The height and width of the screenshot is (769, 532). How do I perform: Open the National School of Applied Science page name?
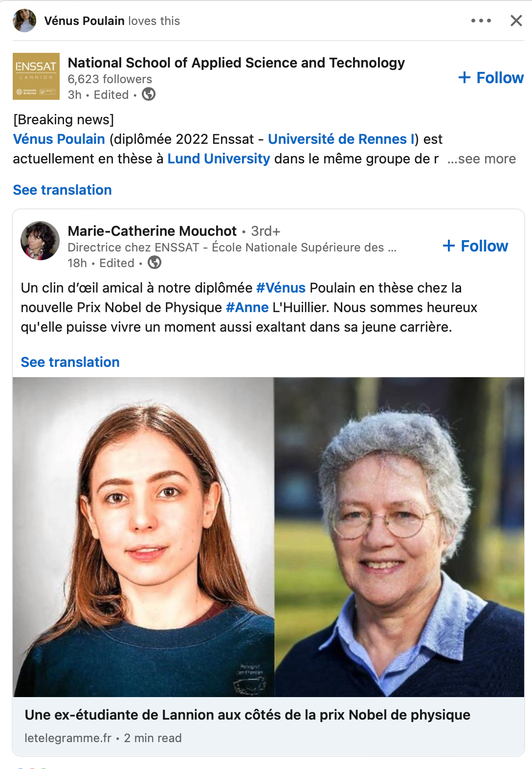click(x=236, y=63)
